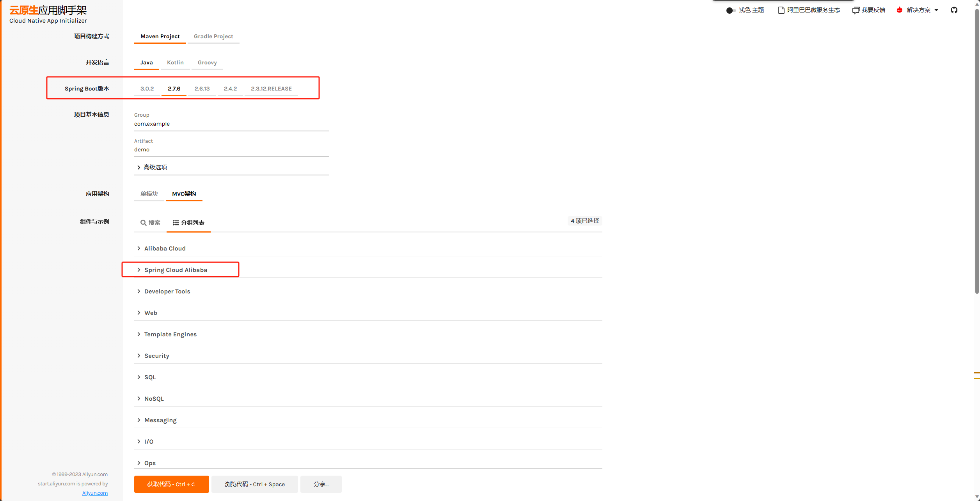The width and height of the screenshot is (980, 501).
Task: Click the document icon for 阿里巴巴微服务生态
Action: [781, 10]
